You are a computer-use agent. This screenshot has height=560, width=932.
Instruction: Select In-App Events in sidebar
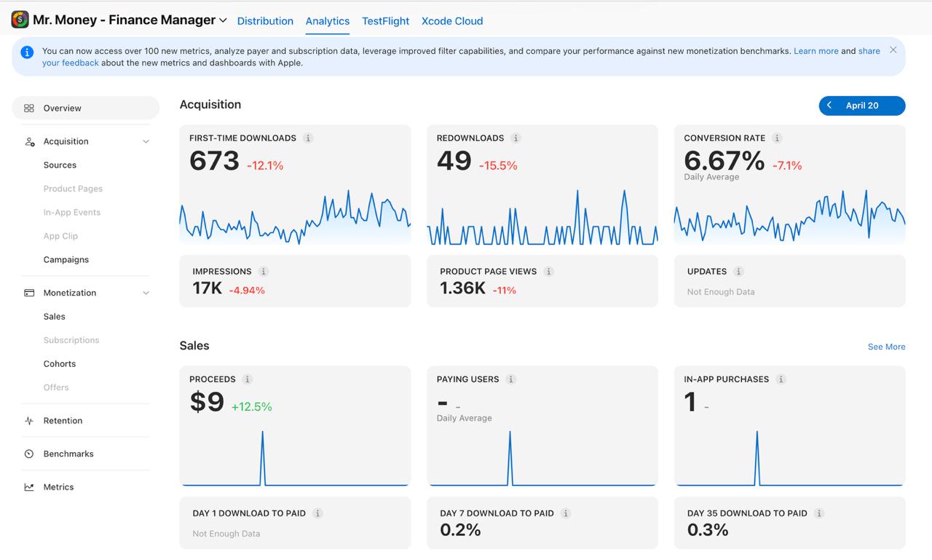coord(72,213)
